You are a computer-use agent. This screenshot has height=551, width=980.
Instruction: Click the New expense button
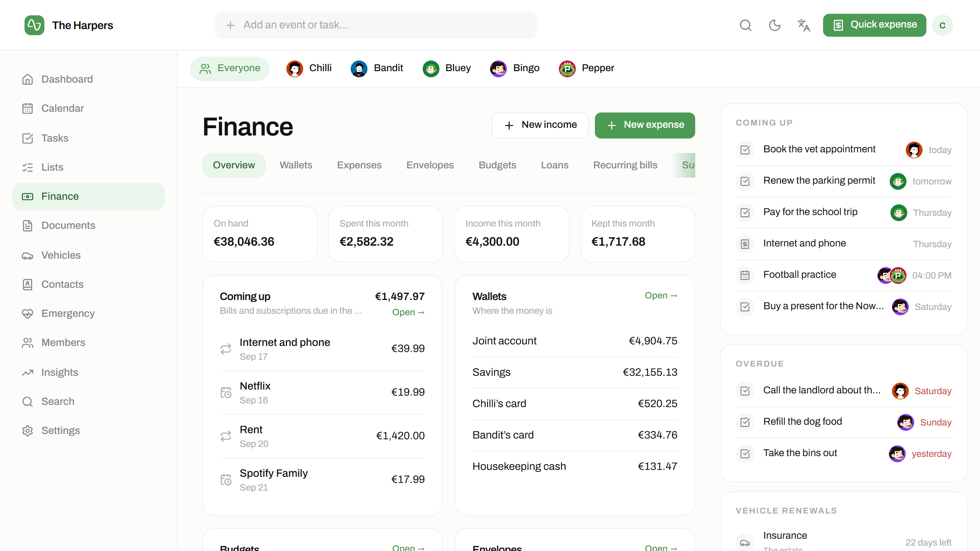point(645,125)
